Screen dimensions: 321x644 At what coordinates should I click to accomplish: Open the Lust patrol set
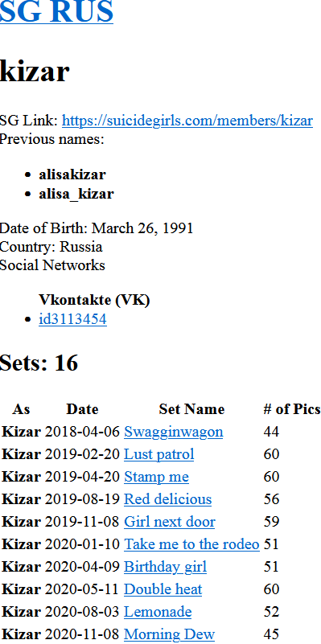pos(159,454)
